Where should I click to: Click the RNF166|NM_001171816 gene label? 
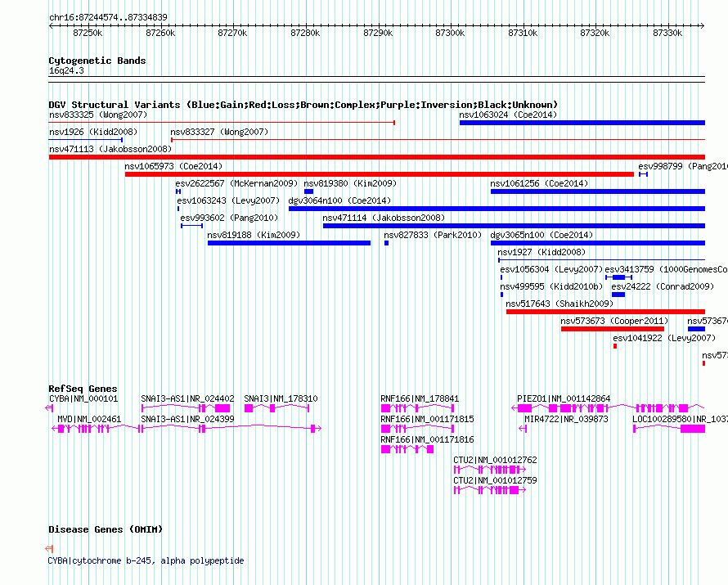(x=427, y=439)
